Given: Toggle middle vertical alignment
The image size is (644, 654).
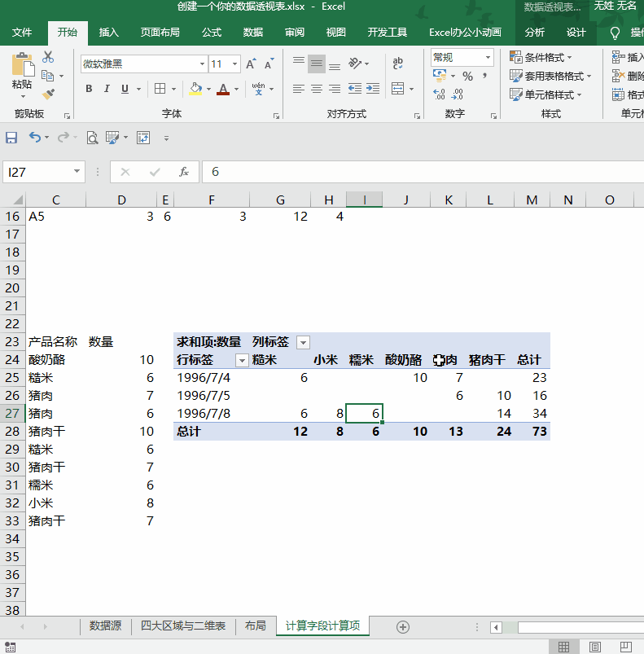Looking at the screenshot, I should pyautogui.click(x=317, y=64).
